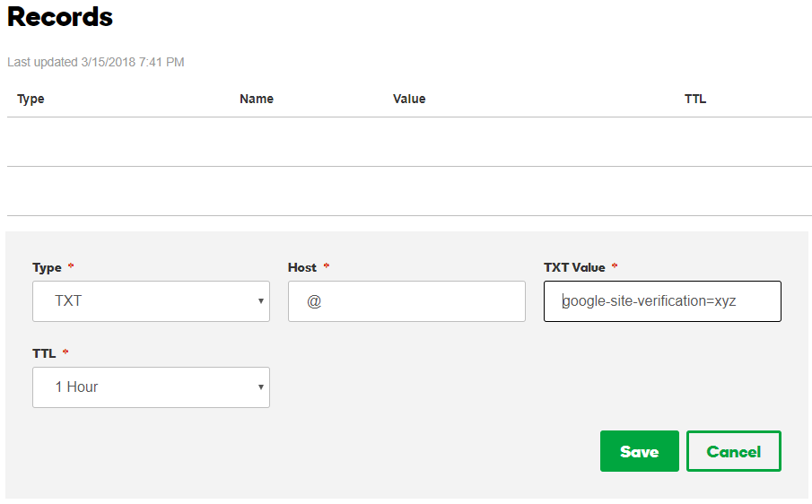Click the Last updated timestamp text

(x=96, y=62)
